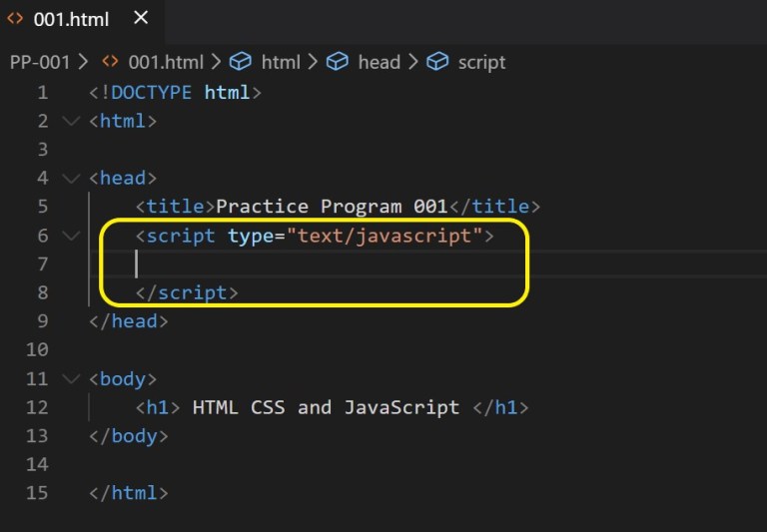The image size is (767, 532).
Task: Click the cube icon beside head breadcrumb
Action: click(x=338, y=62)
